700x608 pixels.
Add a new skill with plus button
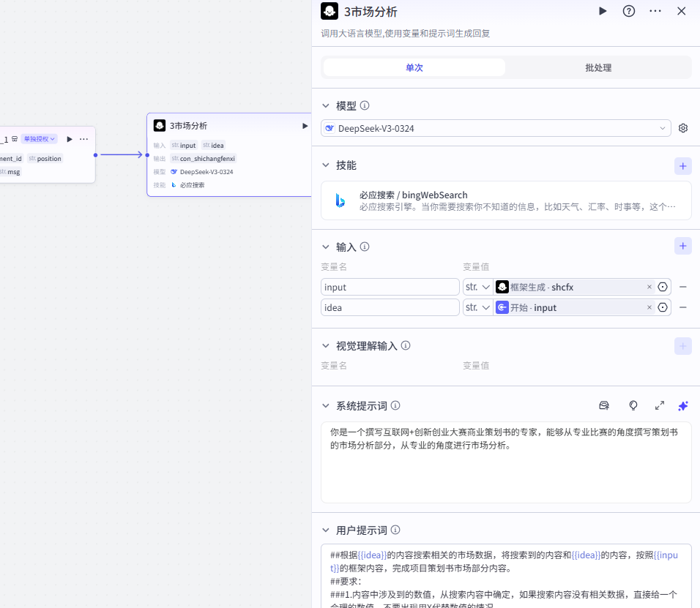(682, 166)
